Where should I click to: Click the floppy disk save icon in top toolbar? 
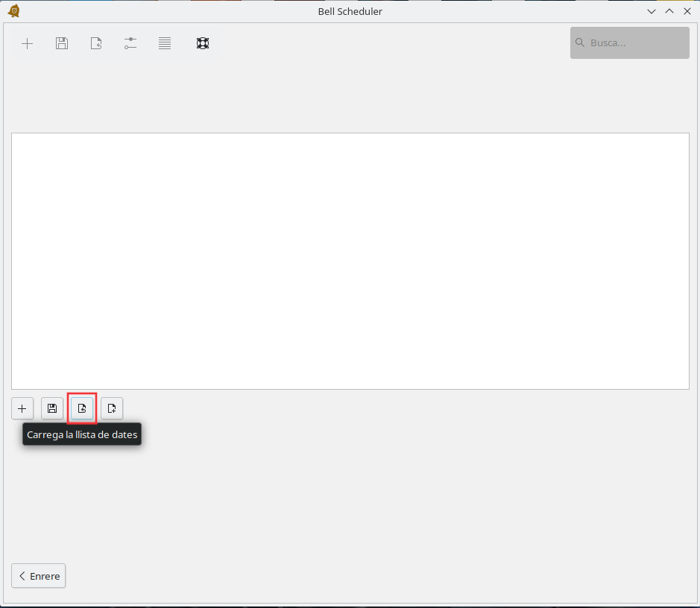[x=62, y=43]
